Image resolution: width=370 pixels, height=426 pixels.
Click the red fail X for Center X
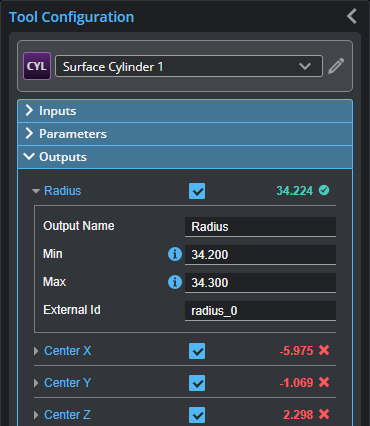(x=324, y=350)
